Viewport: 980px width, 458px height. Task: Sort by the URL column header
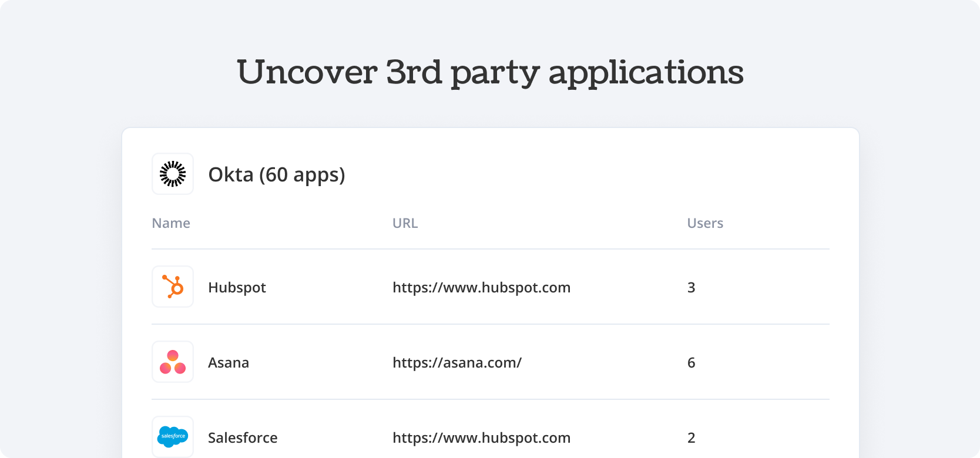click(x=405, y=223)
